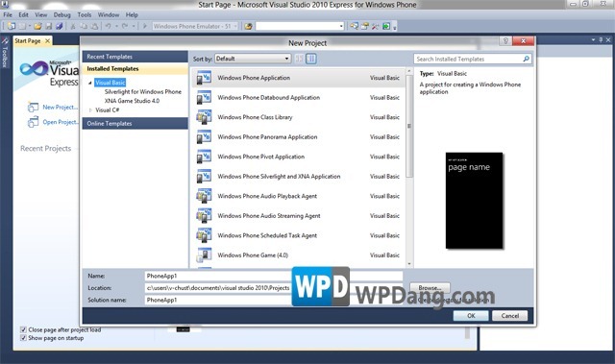Open the Edit menu
Image resolution: width=615 pixels, height=364 pixels.
[x=23, y=15]
